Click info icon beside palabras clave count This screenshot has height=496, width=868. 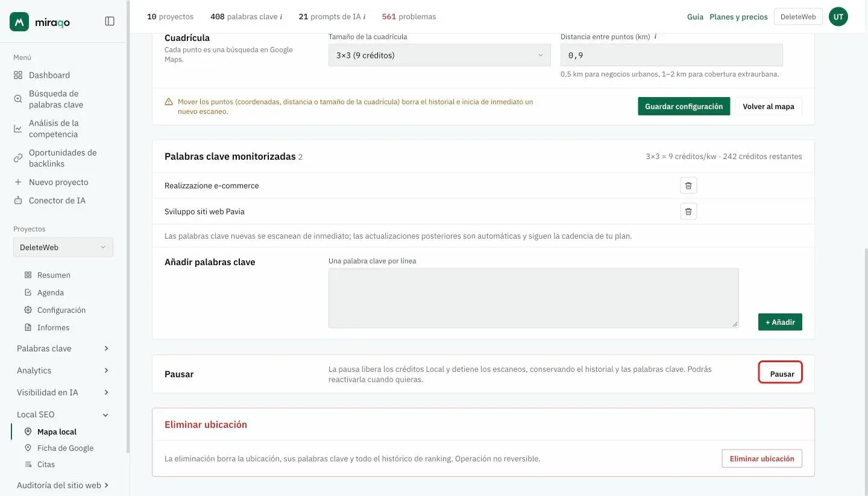point(281,17)
